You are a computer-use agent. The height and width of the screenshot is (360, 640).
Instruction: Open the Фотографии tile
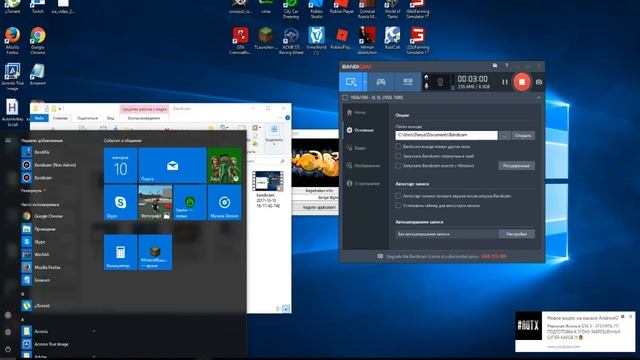(155, 202)
